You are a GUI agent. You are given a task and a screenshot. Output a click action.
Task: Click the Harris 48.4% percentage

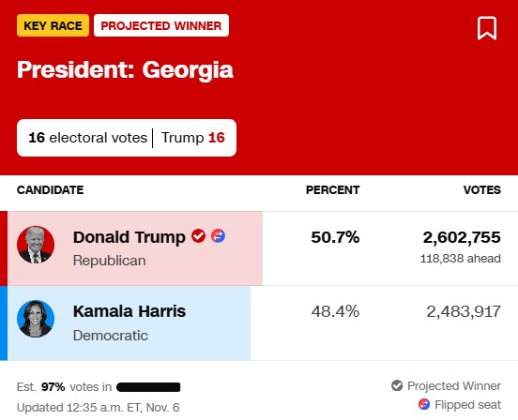click(x=335, y=311)
